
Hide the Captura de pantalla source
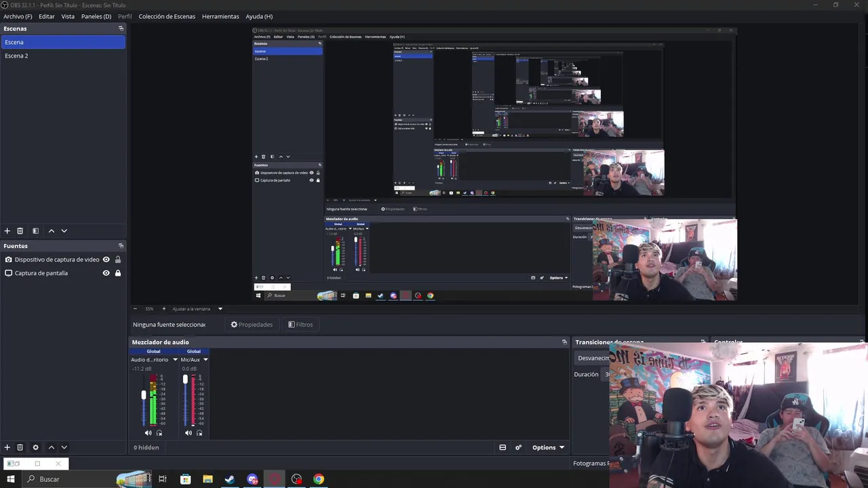click(106, 273)
